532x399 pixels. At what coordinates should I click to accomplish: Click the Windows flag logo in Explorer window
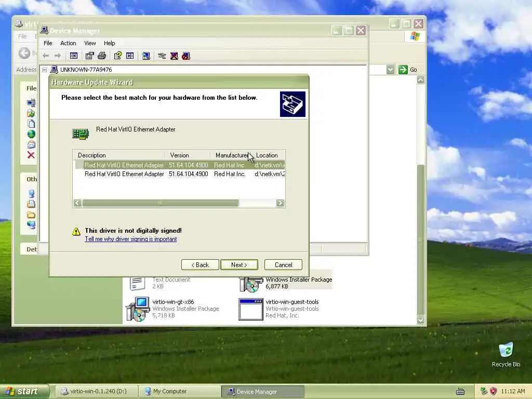[415, 36]
